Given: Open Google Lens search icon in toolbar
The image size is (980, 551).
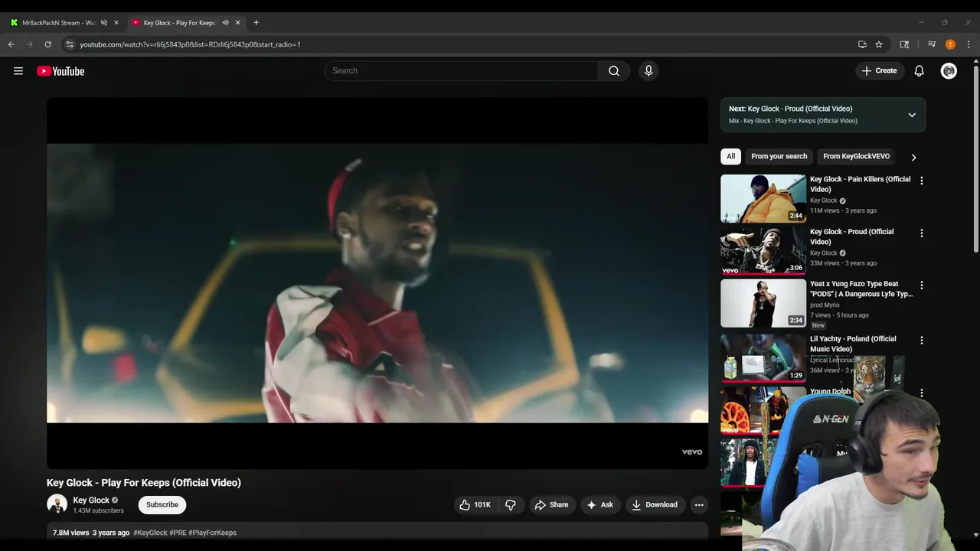Looking at the screenshot, I should pyautogui.click(x=904, y=44).
